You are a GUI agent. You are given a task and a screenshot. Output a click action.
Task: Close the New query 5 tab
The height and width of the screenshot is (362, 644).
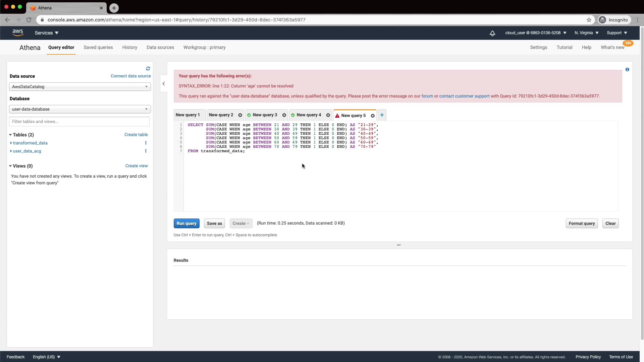coord(372,116)
